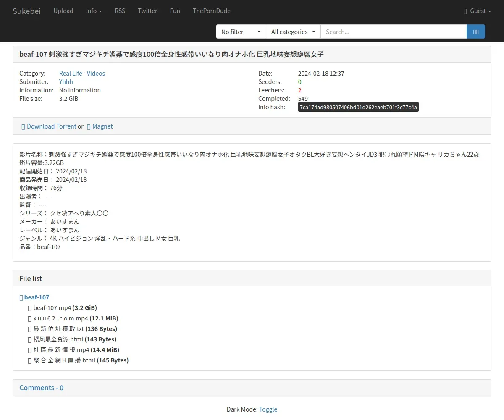Screen dimensions: 504x420
Task: Expand the Comments - 0 section
Action: (x=41, y=388)
